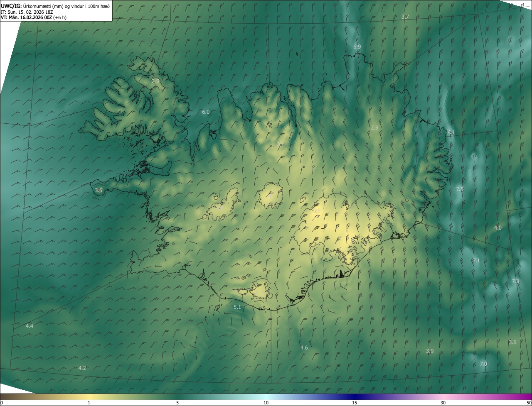Screen dimensions: 532x406
Task: Click the 7.0 precipitation value label
Action: point(483,364)
